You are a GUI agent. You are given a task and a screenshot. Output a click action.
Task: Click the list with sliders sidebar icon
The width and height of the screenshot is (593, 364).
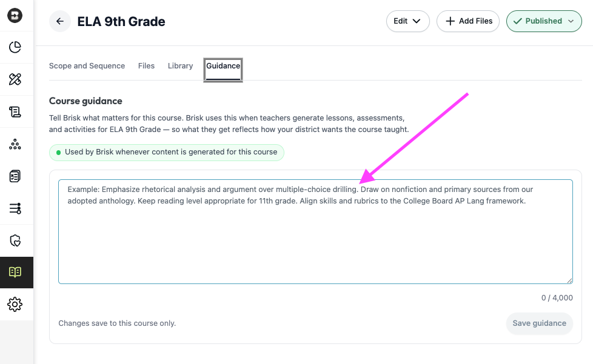click(x=15, y=208)
